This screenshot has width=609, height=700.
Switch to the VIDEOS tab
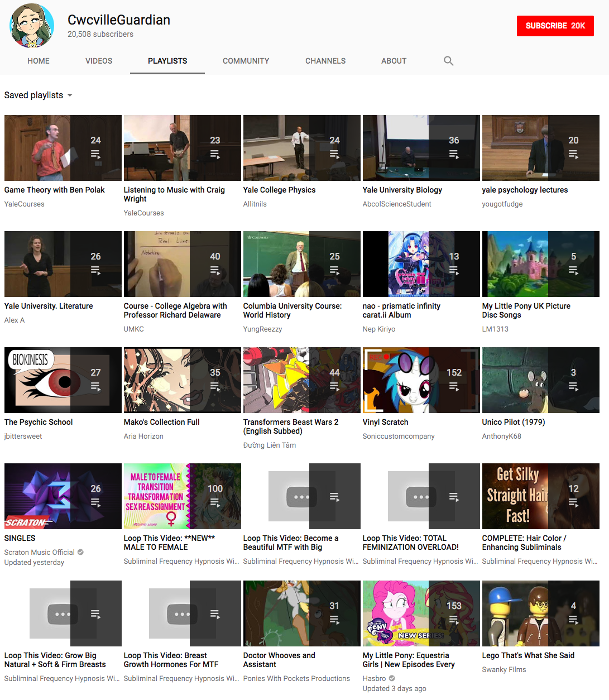click(x=99, y=61)
